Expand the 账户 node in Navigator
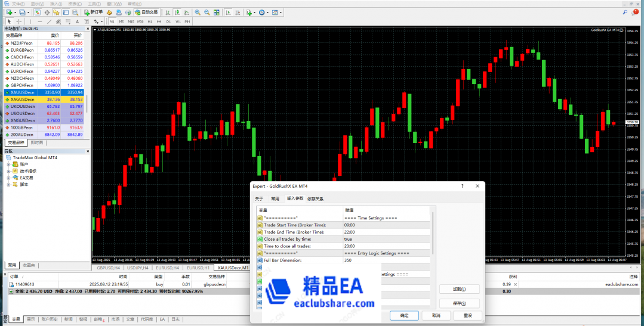This screenshot has height=326, width=644. tap(8, 164)
